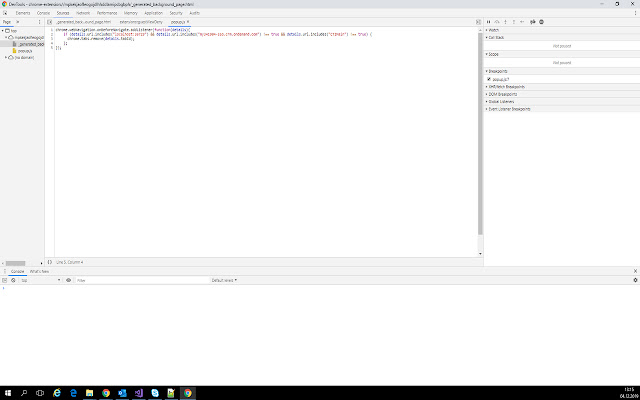Screen dimensions: 640x400
Task: Open the Default levels dropdown
Action: point(224,280)
